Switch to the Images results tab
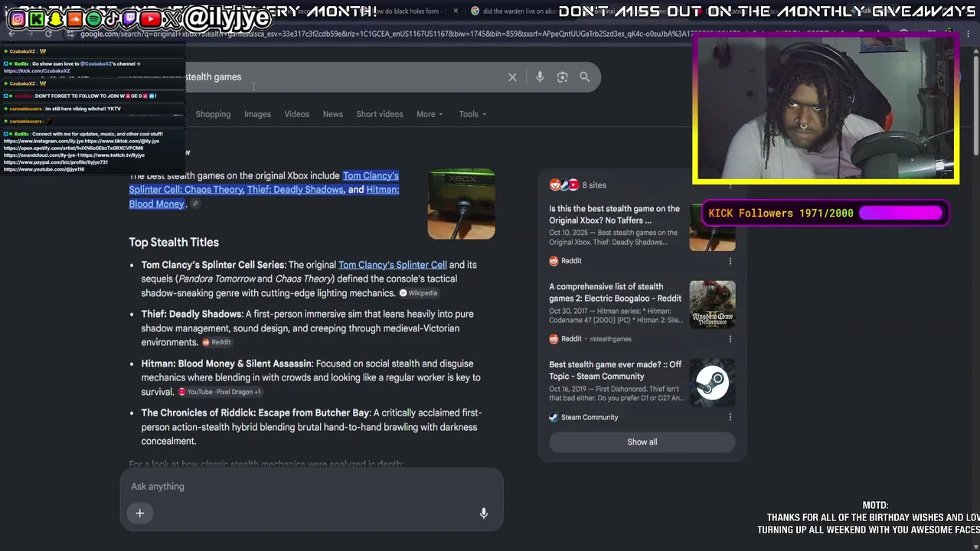The height and width of the screenshot is (551, 980). [x=257, y=114]
